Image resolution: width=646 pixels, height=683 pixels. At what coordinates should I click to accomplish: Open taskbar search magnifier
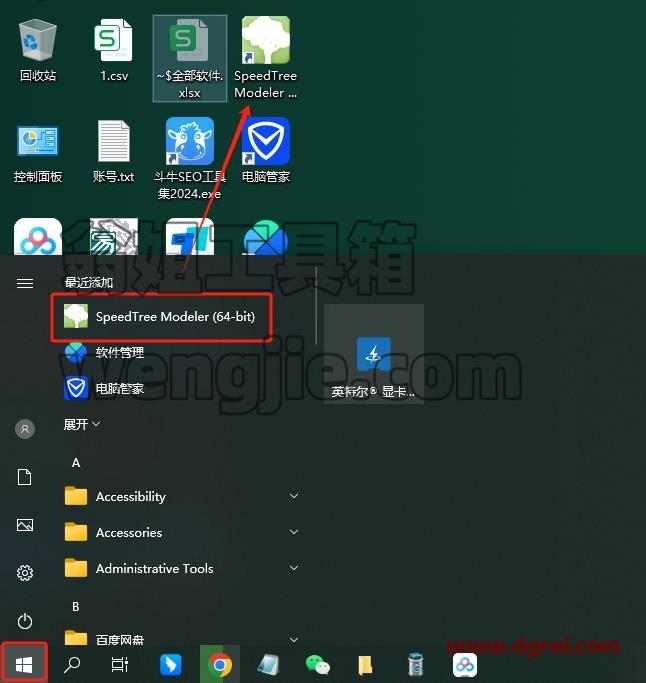(72, 665)
